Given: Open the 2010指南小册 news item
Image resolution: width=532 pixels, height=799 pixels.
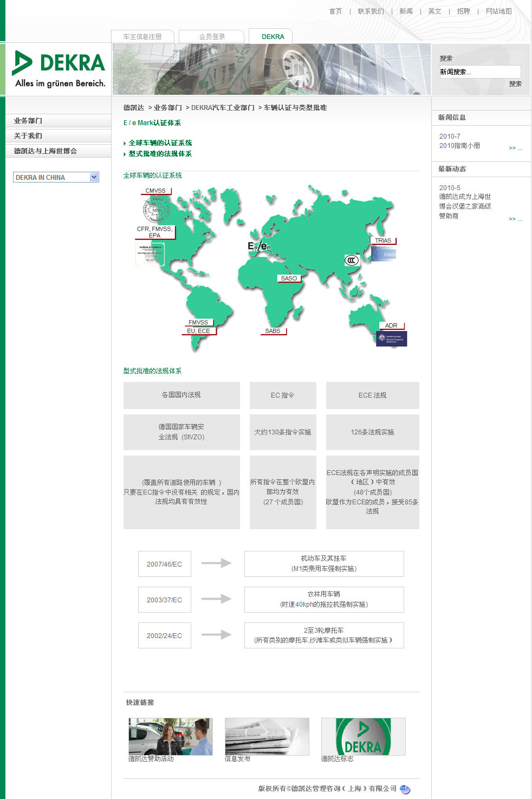Looking at the screenshot, I should click(459, 146).
